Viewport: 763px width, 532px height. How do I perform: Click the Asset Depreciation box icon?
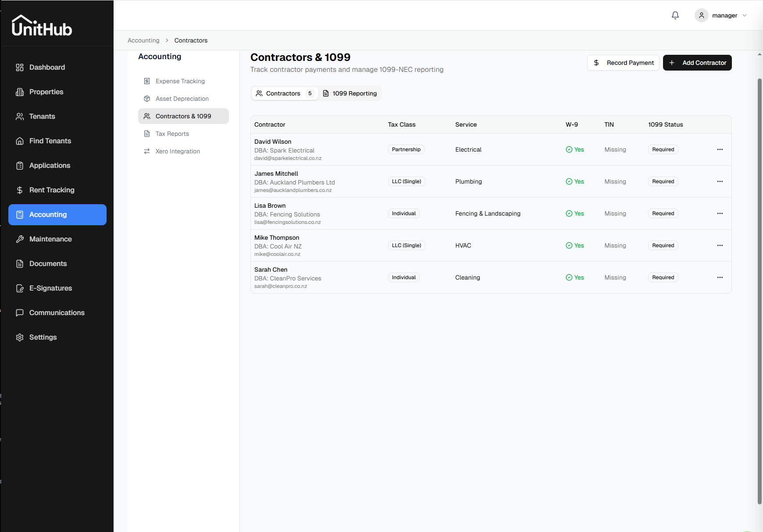click(147, 99)
